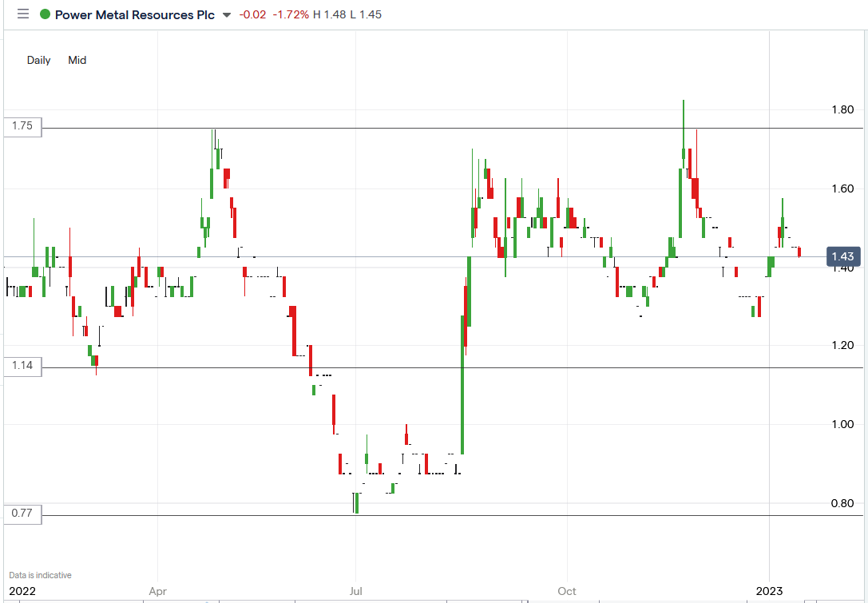Click the 2022 time axis label
This screenshot has height=603, width=868.
coord(22,591)
